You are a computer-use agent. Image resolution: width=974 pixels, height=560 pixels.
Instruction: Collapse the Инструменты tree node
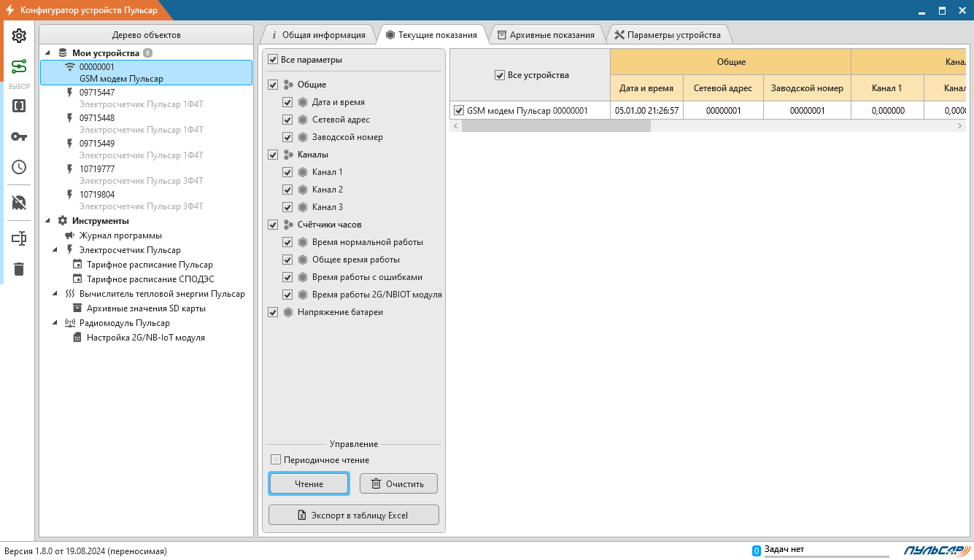(x=48, y=221)
